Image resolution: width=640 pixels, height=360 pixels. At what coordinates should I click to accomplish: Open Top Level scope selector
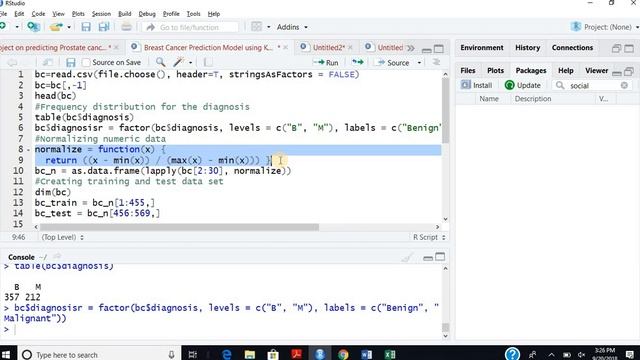(x=62, y=237)
